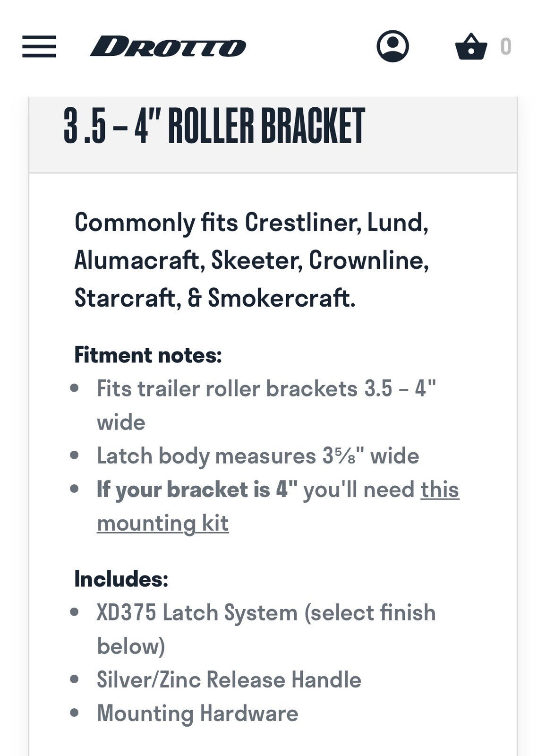The image size is (546, 756).
Task: Click the 3.5 – 4" Roller Bracket heading
Action: tap(214, 126)
